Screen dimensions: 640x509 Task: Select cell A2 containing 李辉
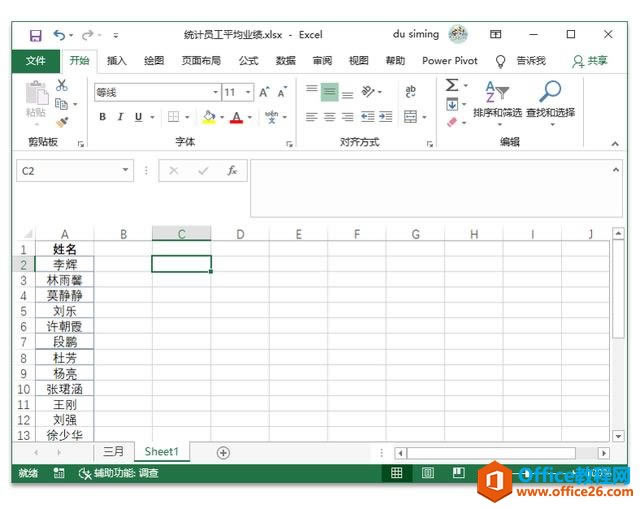(x=65, y=264)
